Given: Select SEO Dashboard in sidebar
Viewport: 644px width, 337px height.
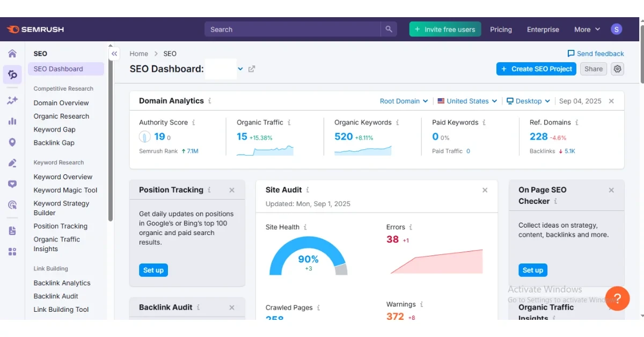Looking at the screenshot, I should 66,69.
